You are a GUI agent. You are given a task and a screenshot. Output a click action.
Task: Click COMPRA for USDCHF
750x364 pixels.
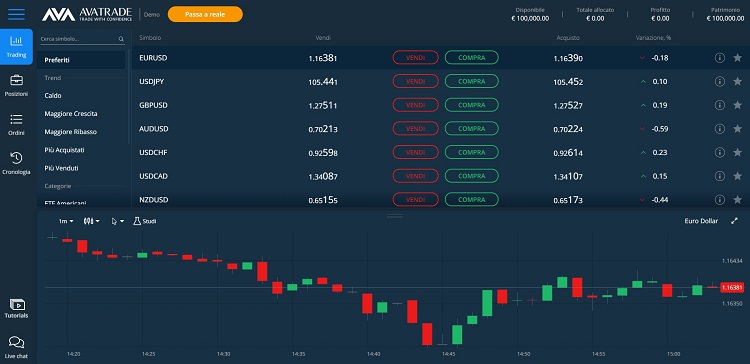(472, 152)
